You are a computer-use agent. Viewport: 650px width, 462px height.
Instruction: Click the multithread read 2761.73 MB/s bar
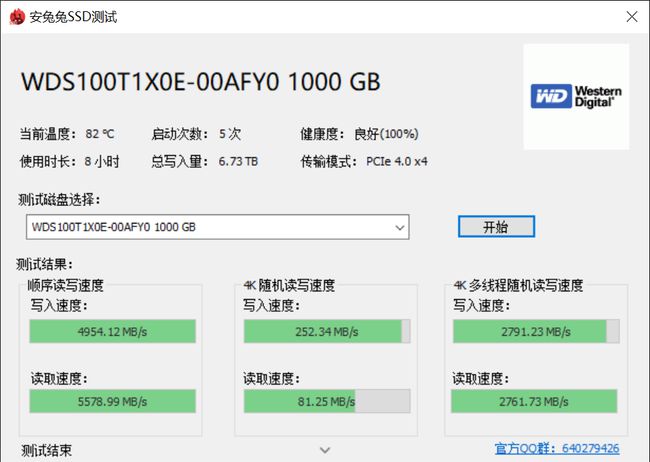tap(534, 401)
